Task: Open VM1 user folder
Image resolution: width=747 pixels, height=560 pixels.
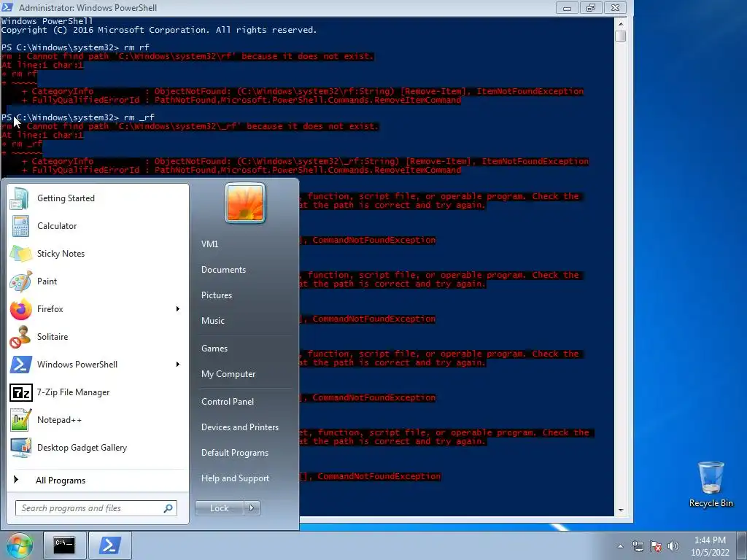Action: click(209, 244)
